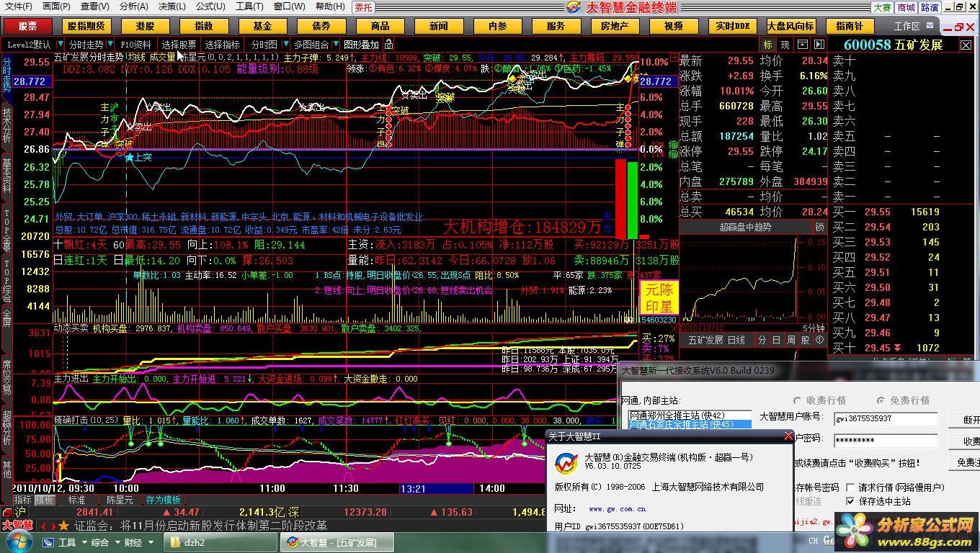Select the 股 tab in mini chart

805,340
